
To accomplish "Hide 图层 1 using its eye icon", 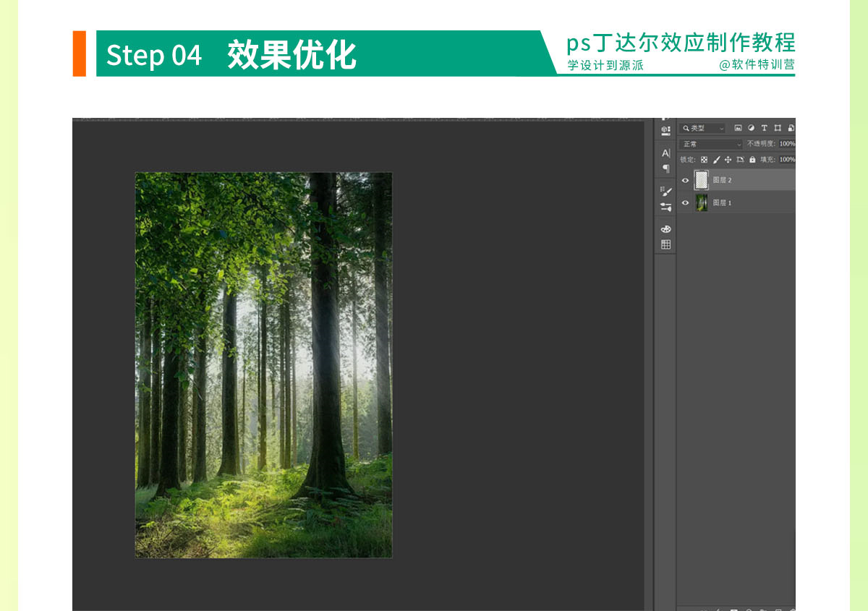I will 686,203.
